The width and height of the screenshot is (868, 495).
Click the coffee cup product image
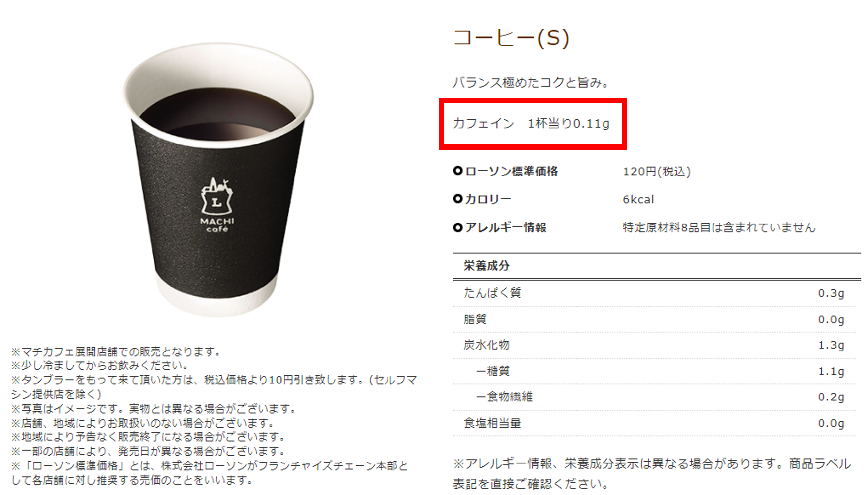pyautogui.click(x=218, y=179)
